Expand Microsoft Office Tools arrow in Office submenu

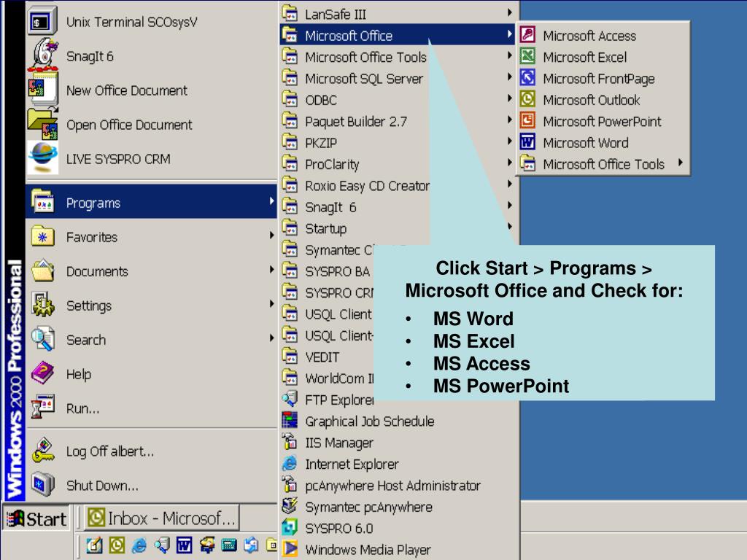click(681, 163)
